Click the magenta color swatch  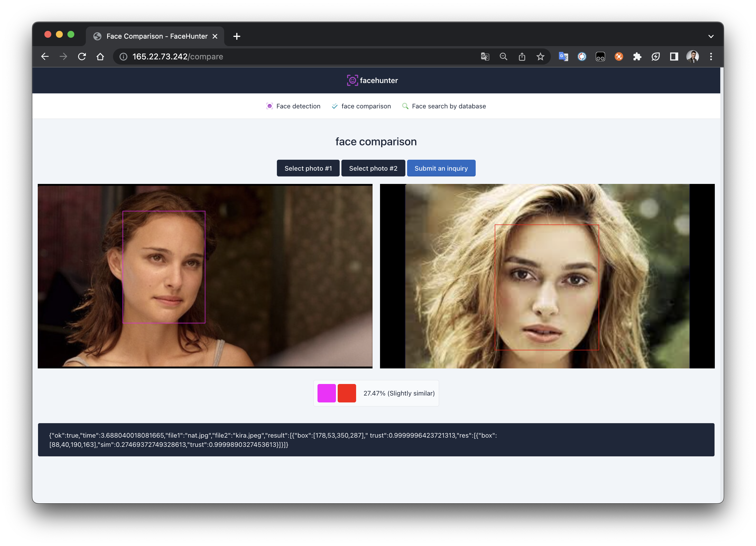click(x=326, y=393)
